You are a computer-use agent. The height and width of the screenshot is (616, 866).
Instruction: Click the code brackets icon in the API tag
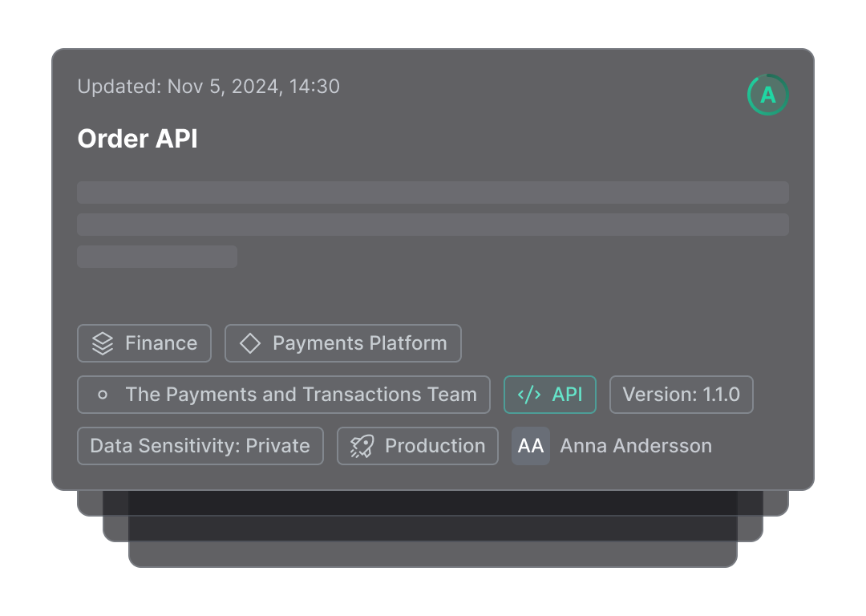coord(529,395)
